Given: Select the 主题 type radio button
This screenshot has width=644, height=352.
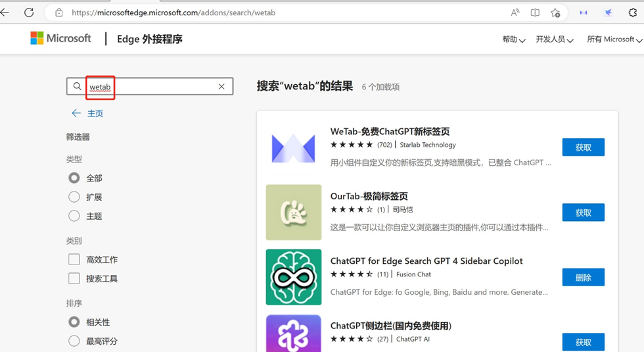Looking at the screenshot, I should click(x=74, y=216).
